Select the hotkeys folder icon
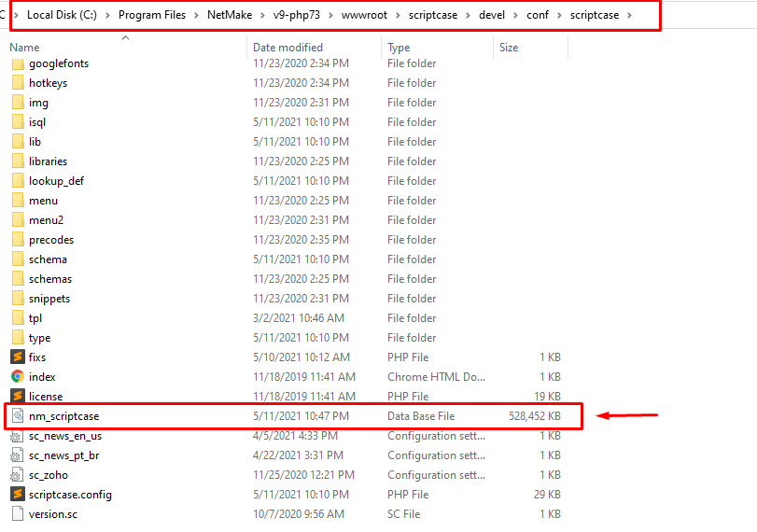Image resolution: width=757 pixels, height=532 pixels. coord(18,82)
